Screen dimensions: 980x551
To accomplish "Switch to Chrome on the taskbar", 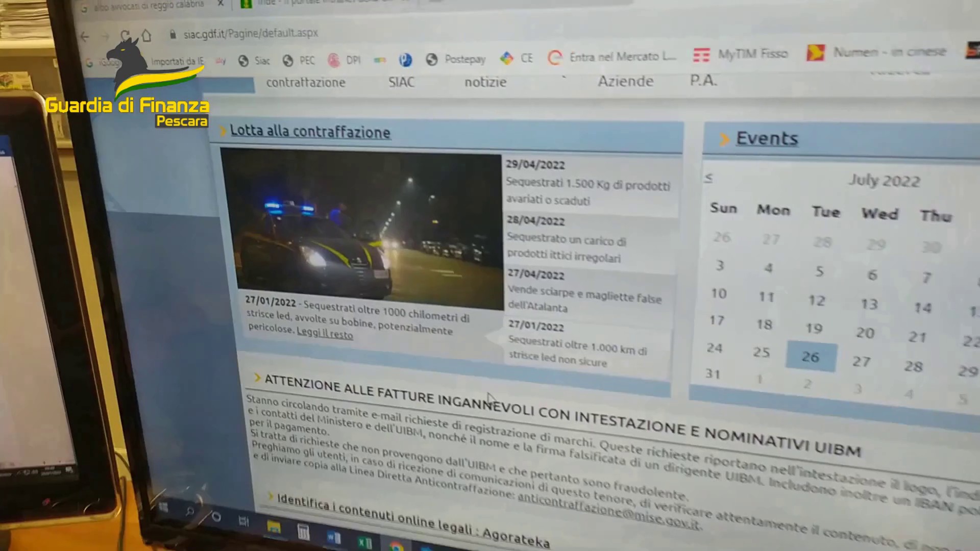I will coord(397,546).
